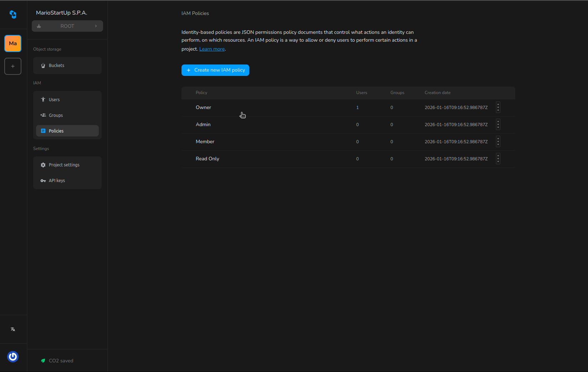The width and height of the screenshot is (588, 372).
Task: Open Project settings page
Action: [x=67, y=165]
